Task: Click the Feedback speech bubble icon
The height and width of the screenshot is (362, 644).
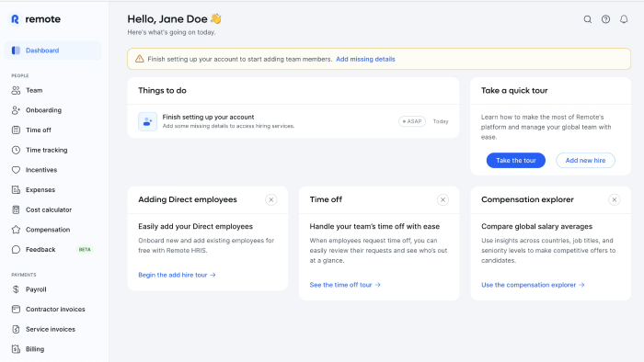Action: (16, 250)
